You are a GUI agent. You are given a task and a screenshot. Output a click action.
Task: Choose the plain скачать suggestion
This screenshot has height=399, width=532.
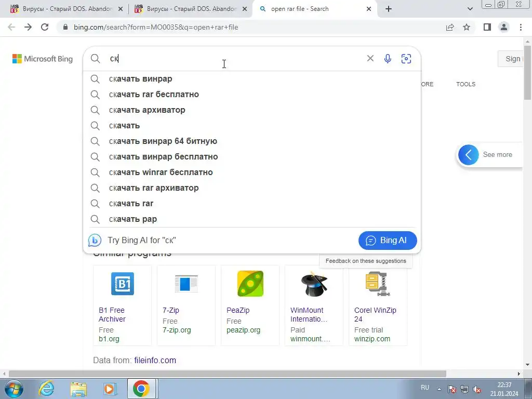pyautogui.click(x=252, y=126)
